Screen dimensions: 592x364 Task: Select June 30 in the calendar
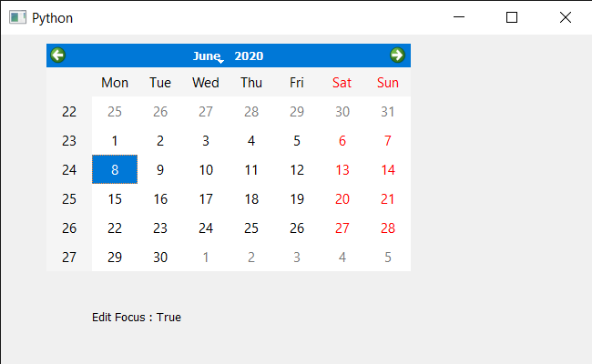click(x=160, y=258)
